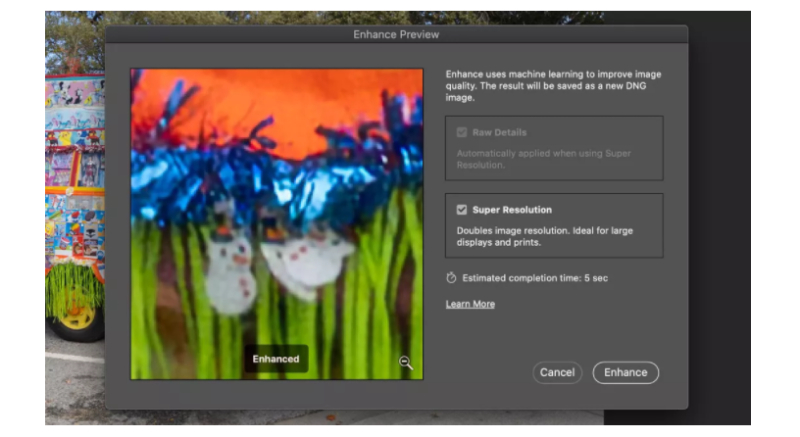Click the 'Enhance uses machine learning' description paragraph

(x=552, y=86)
